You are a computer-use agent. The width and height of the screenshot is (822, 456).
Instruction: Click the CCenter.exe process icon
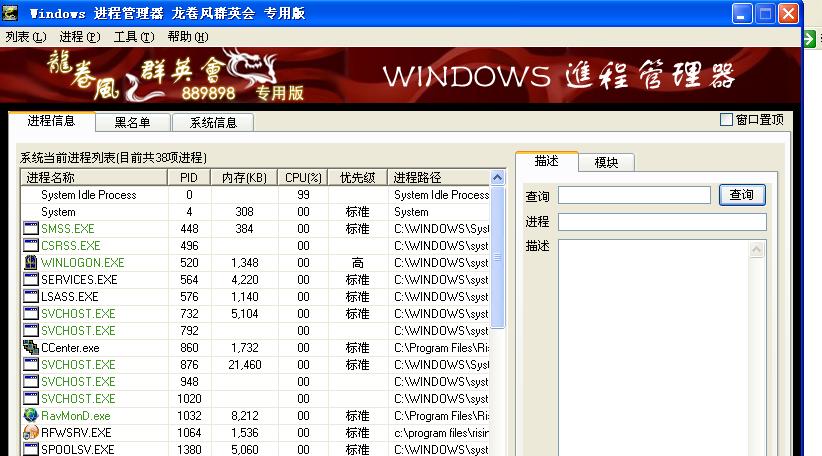[x=31, y=348]
